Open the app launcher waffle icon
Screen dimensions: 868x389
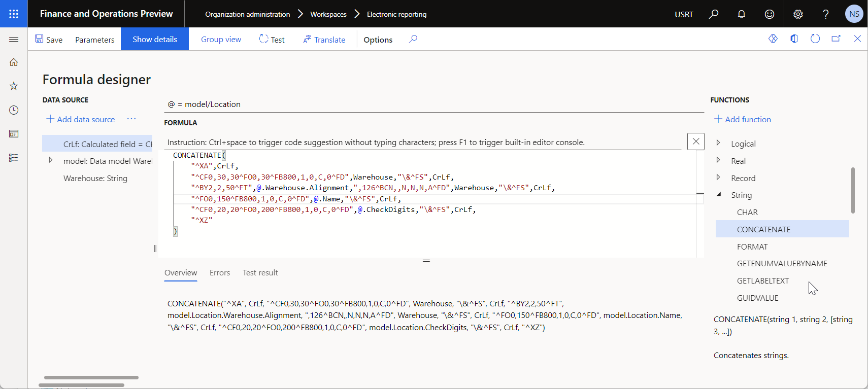click(x=14, y=14)
